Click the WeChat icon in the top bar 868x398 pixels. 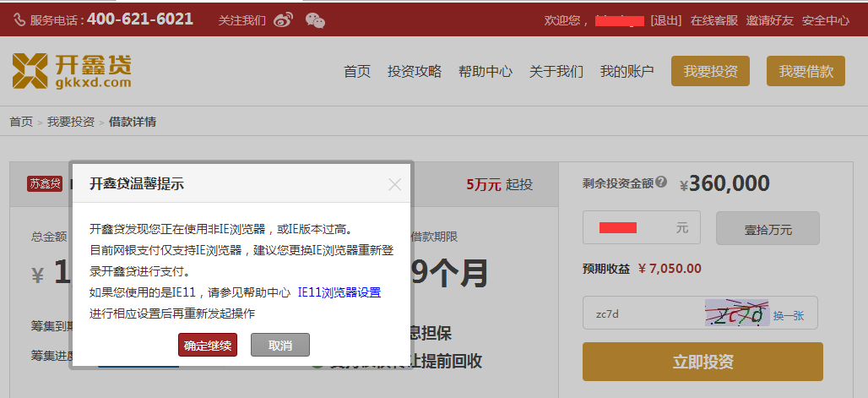point(314,19)
